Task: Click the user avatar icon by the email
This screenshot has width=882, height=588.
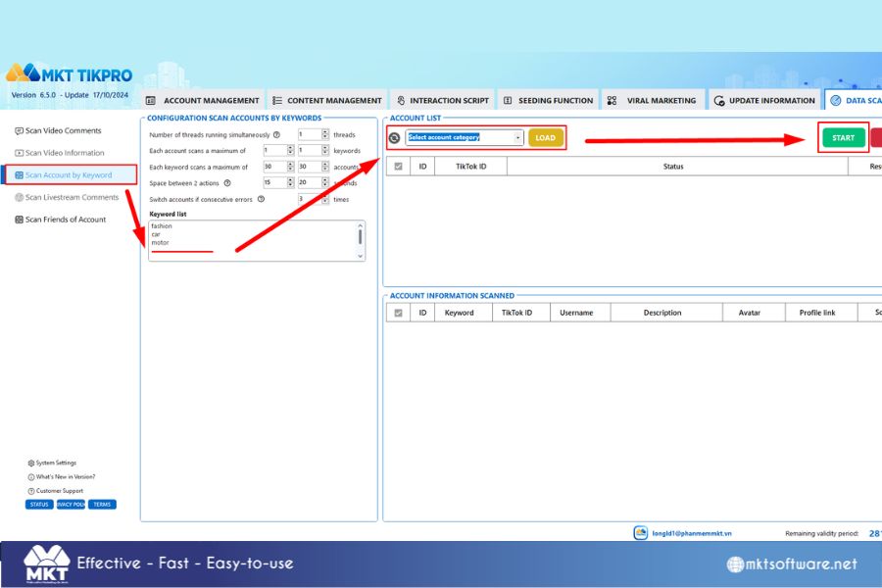Action: pyautogui.click(x=641, y=533)
